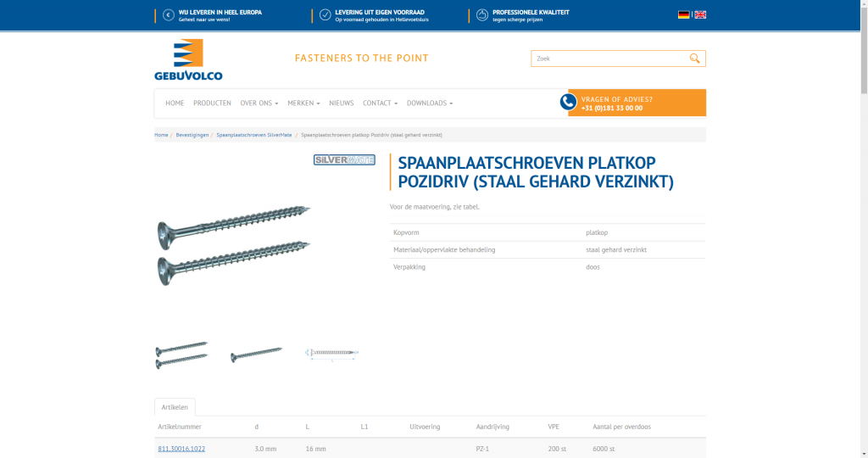Open the Home menu item

point(175,103)
